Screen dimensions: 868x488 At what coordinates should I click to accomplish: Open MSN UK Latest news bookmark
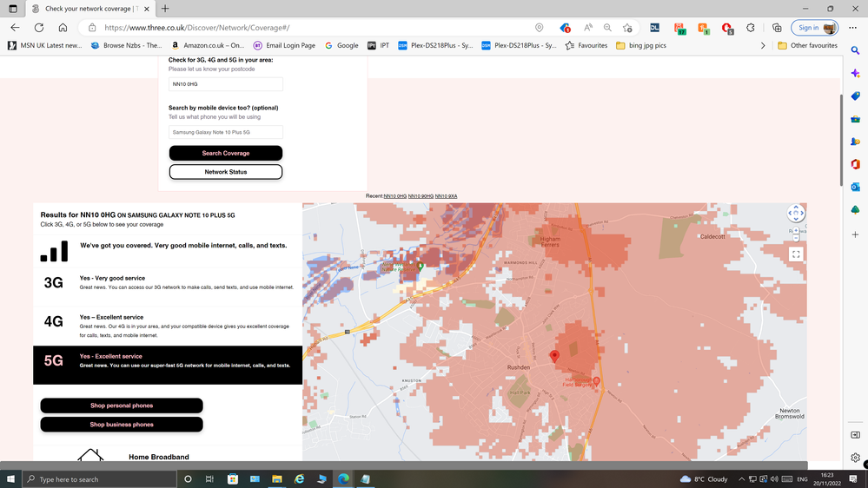coord(45,45)
